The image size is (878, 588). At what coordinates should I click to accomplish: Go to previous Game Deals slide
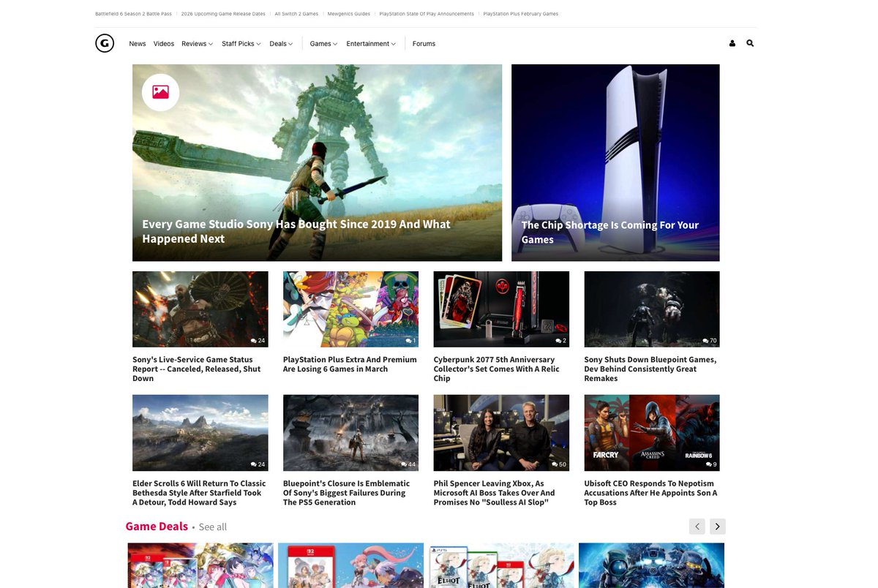[697, 527]
